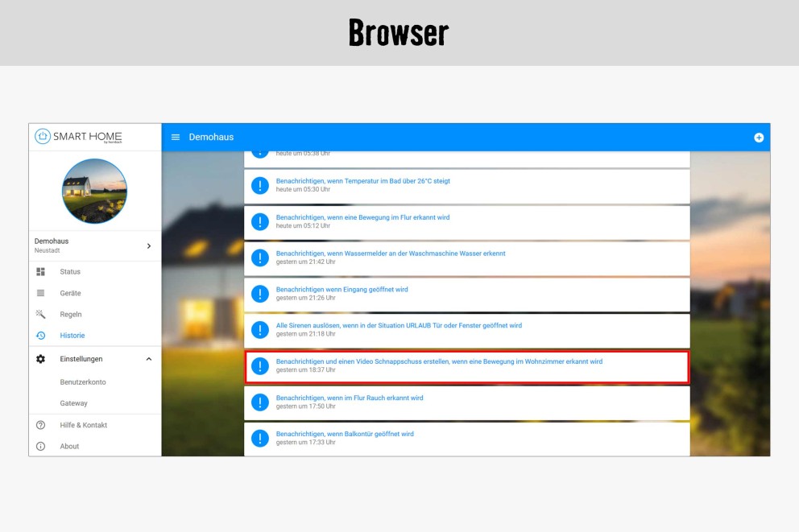This screenshot has height=532, width=799.
Task: Click the Neustadt location label in sidebar
Action: click(47, 250)
